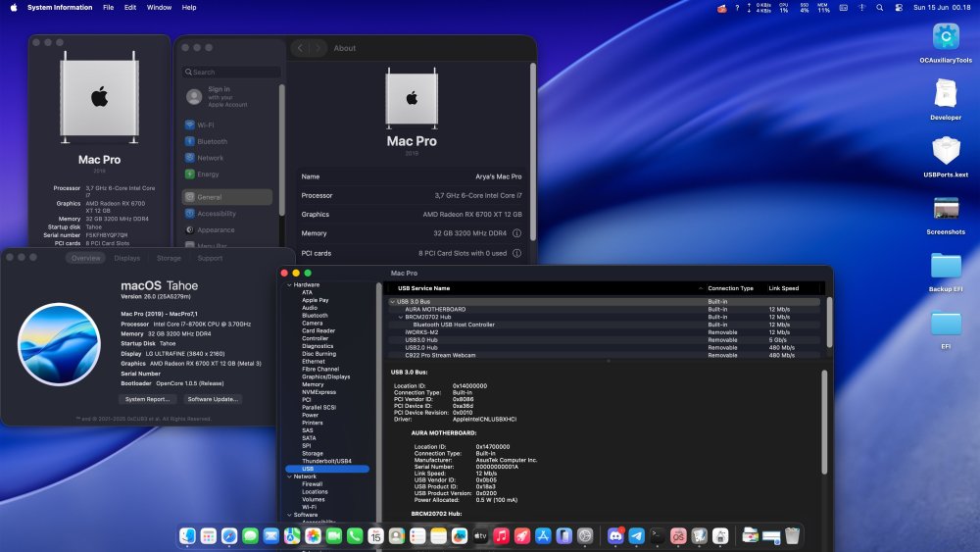Image resolution: width=980 pixels, height=552 pixels.
Task: Switch to the Storage tab
Action: click(169, 258)
